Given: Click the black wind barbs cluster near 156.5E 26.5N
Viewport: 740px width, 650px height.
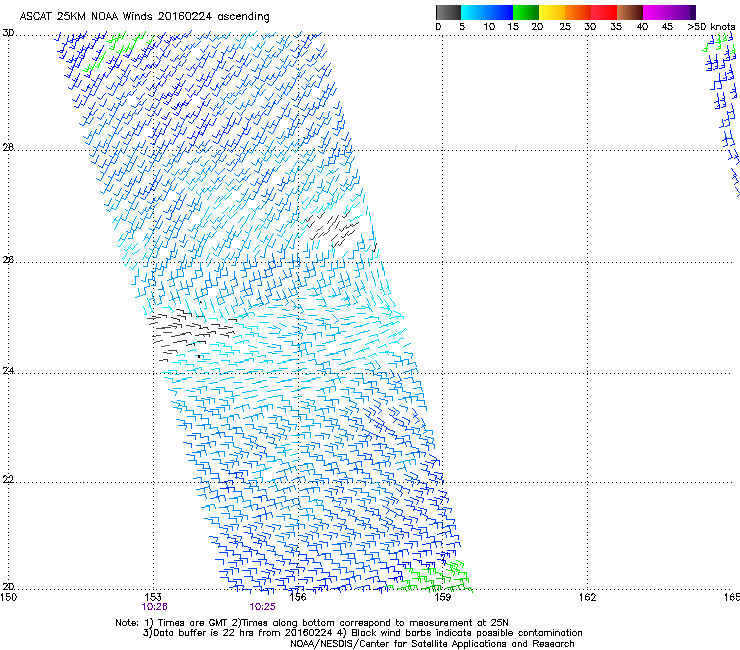Looking at the screenshot, I should (x=331, y=228).
